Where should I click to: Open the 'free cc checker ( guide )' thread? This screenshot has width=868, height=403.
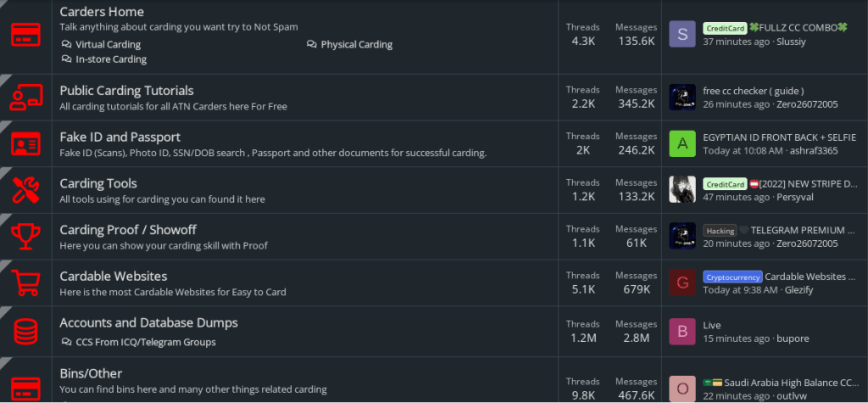(753, 91)
